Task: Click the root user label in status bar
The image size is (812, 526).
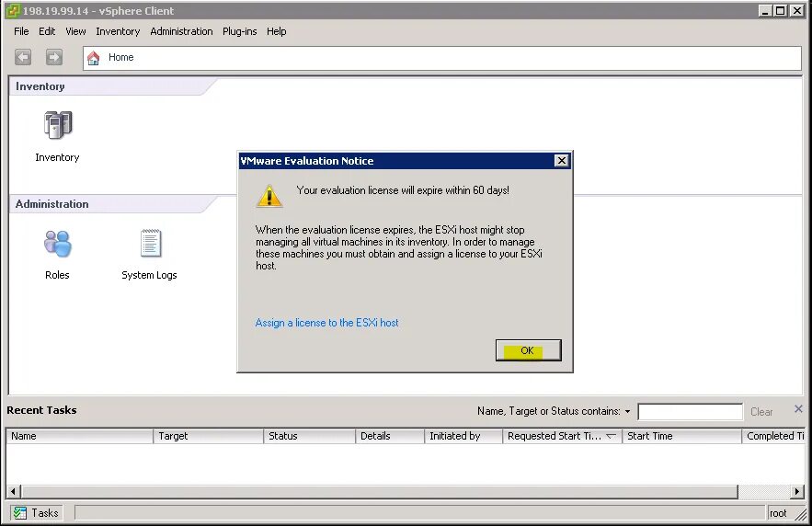Action: pos(778,513)
